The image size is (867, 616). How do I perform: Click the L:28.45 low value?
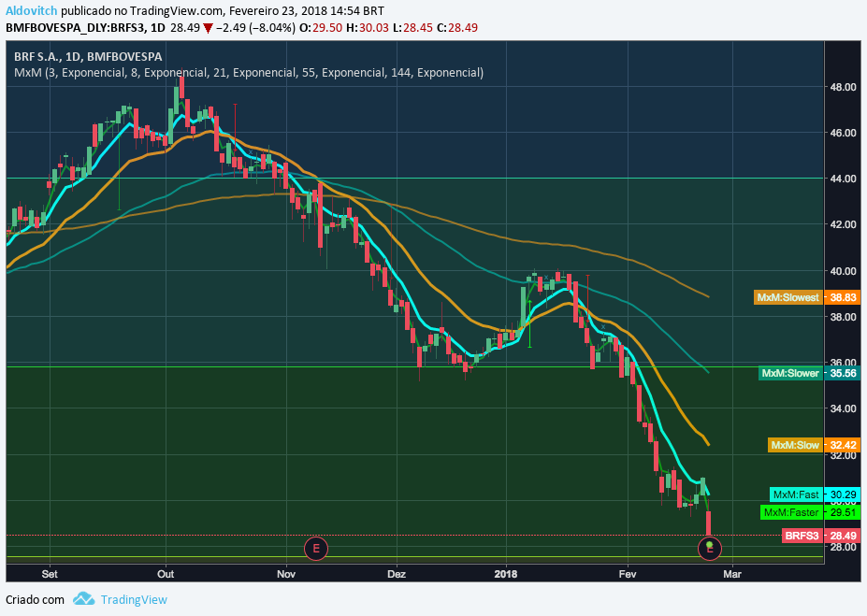(412, 28)
